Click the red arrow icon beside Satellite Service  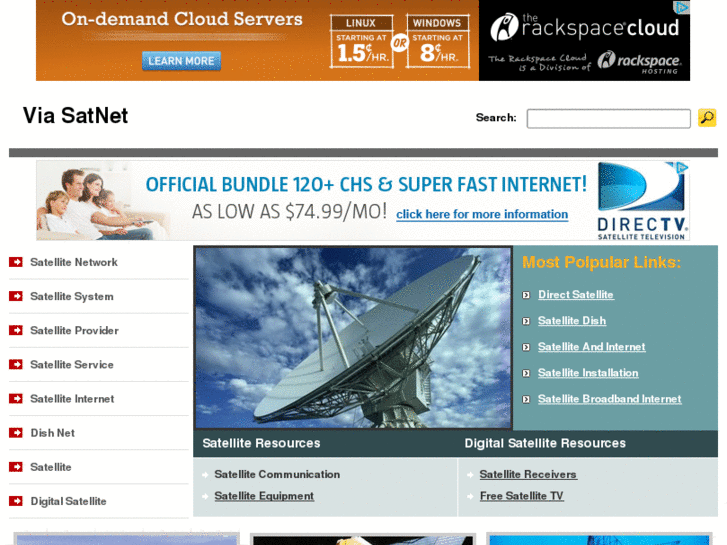point(16,364)
